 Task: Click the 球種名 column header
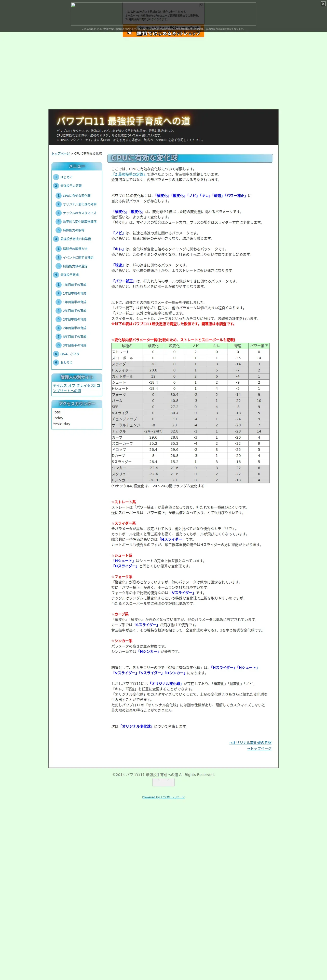127,346
